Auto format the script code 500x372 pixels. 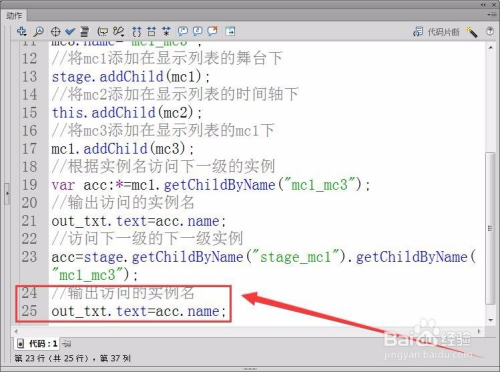85,32
